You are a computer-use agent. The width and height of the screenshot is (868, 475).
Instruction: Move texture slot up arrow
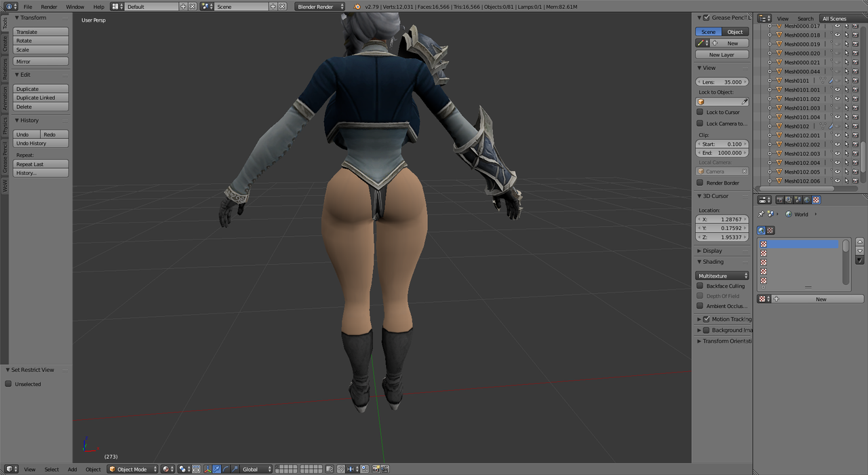pyautogui.click(x=860, y=242)
